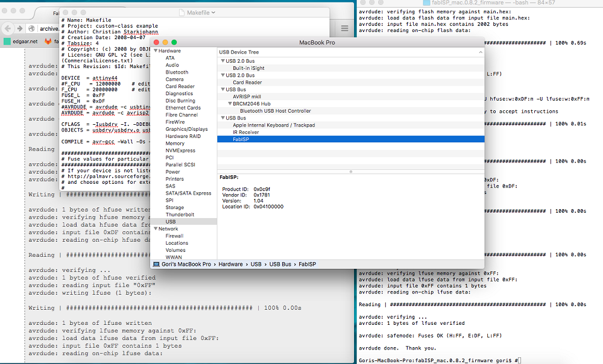Select Built-in iSight device row
This screenshot has height=364, width=603.
[351, 68]
